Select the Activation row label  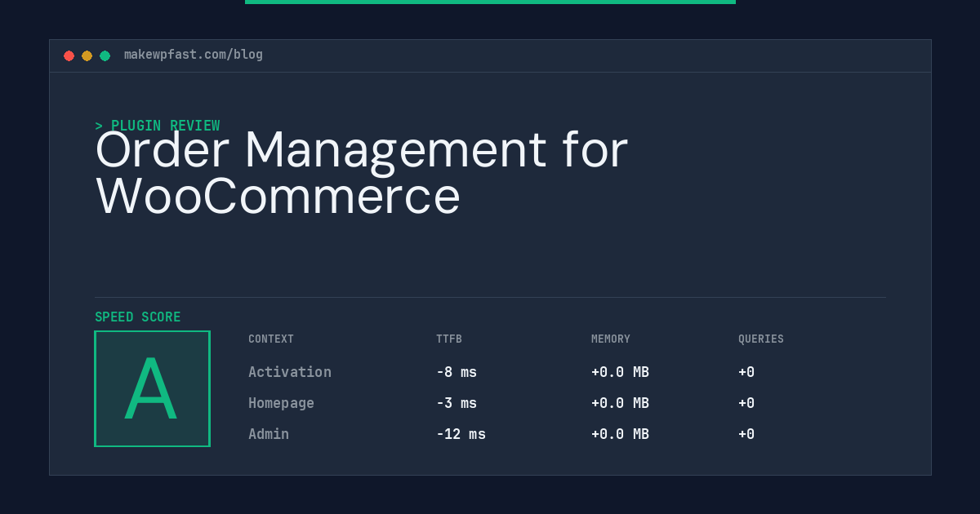tap(290, 372)
